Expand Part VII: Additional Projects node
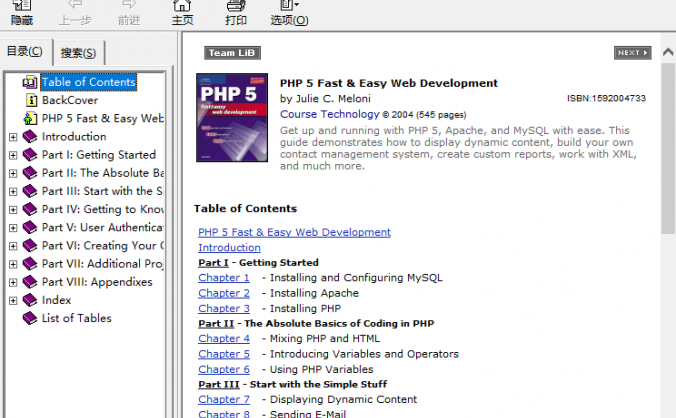Viewport: 676px width, 418px height. coord(13,264)
